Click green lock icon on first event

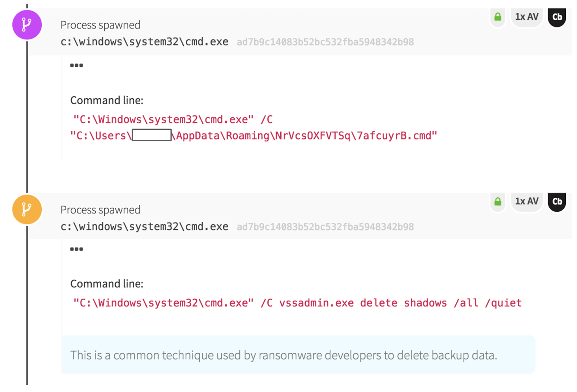498,17
